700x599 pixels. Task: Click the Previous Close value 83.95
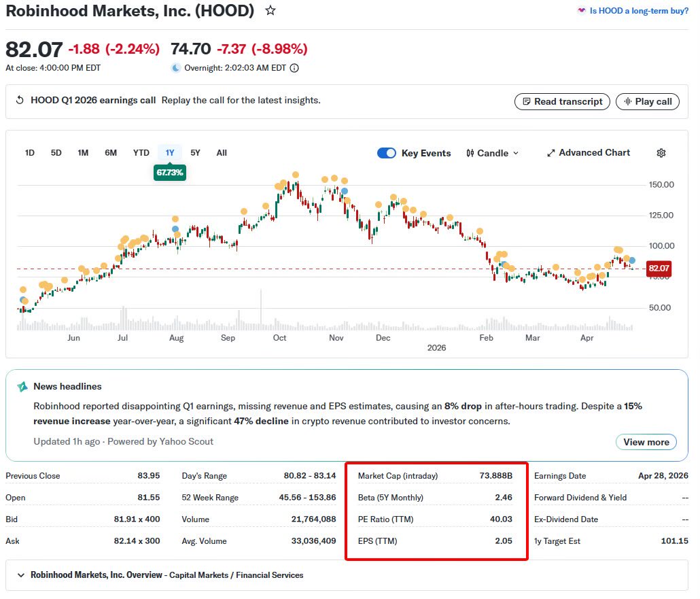coord(149,476)
